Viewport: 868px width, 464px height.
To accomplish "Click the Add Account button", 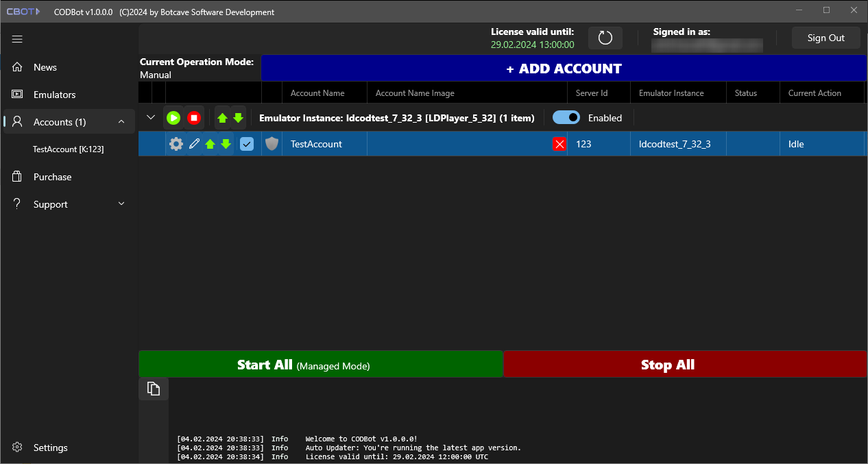I will (564, 69).
